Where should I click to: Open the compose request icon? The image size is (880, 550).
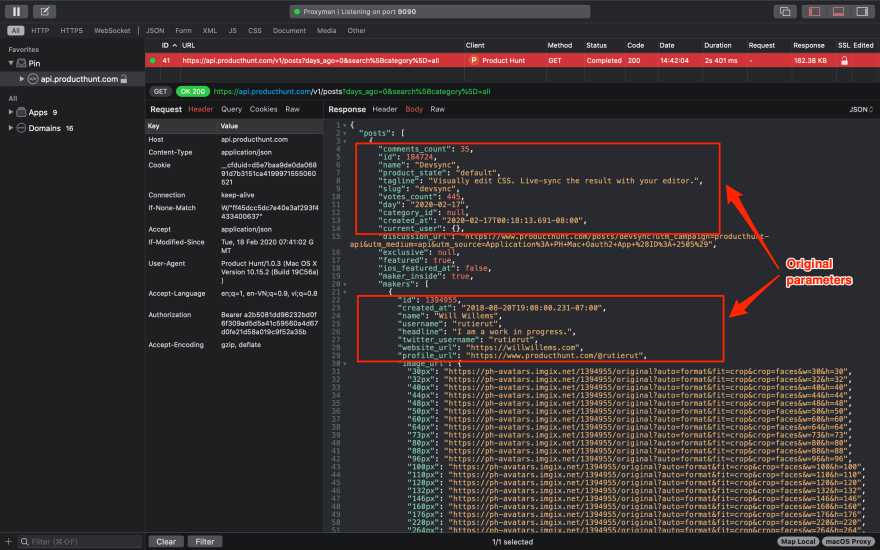44,11
